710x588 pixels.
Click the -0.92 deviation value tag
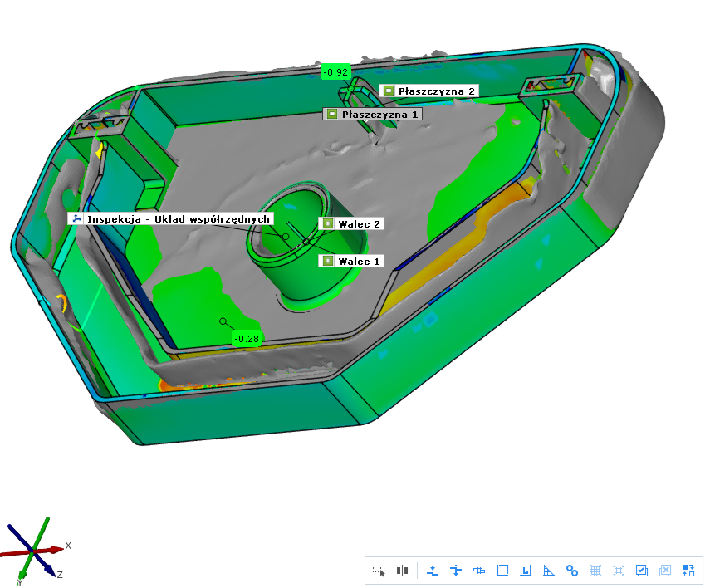pos(335,72)
